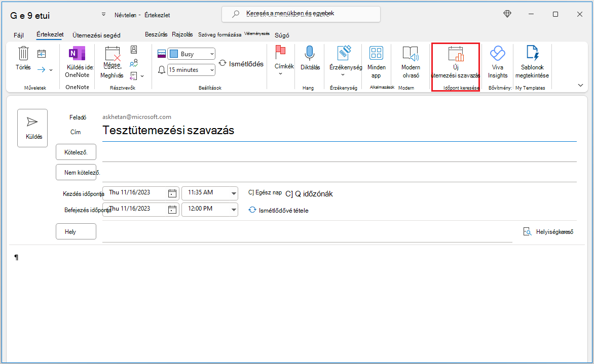Create Új ütemezési szavazás scheduling poll

[456, 62]
